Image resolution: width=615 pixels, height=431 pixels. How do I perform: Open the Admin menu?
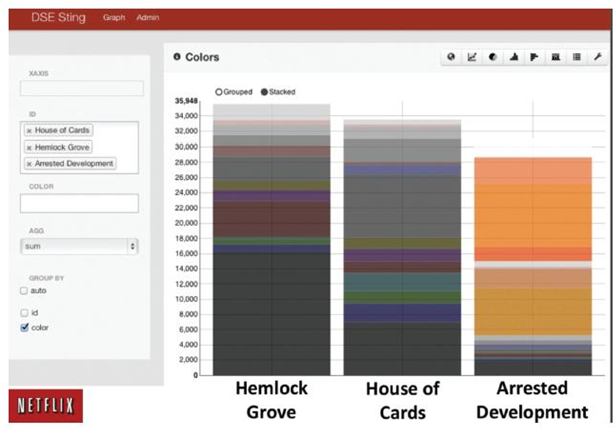coord(148,18)
